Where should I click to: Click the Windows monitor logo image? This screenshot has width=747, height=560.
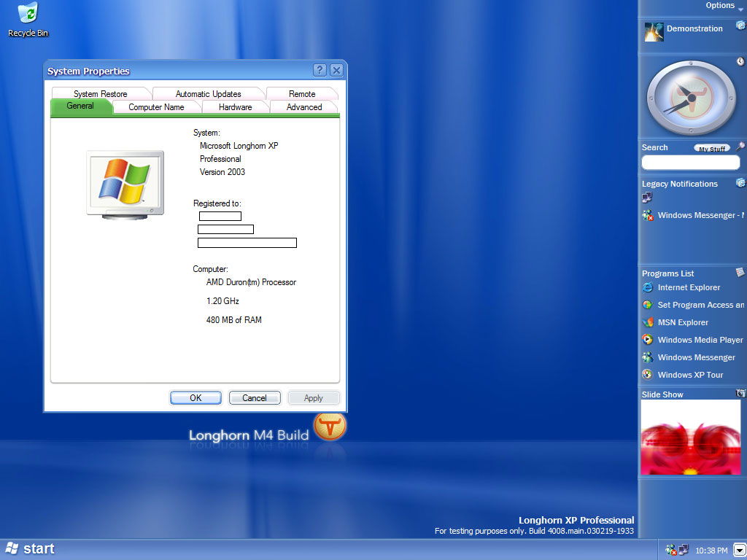coord(125,185)
